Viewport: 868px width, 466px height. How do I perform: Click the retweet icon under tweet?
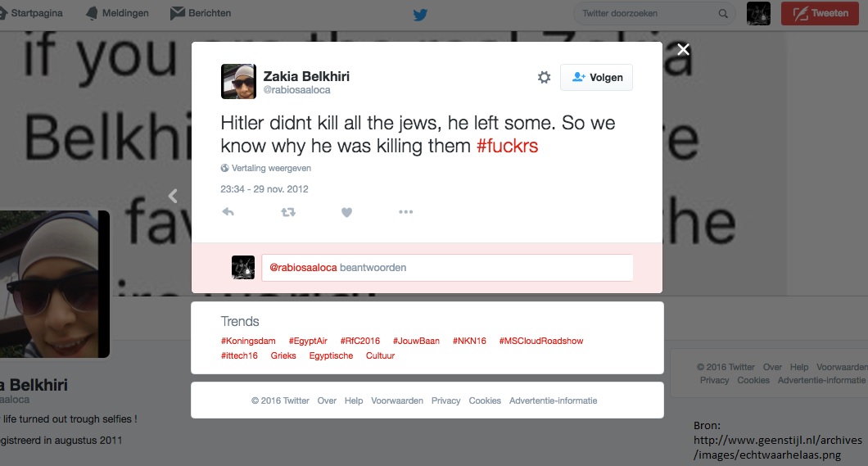tap(288, 212)
